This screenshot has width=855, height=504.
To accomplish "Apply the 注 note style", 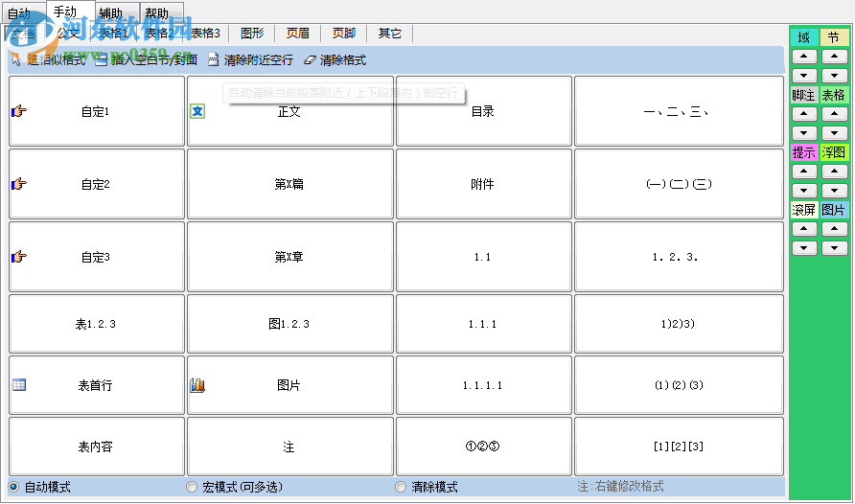I will pos(290,447).
